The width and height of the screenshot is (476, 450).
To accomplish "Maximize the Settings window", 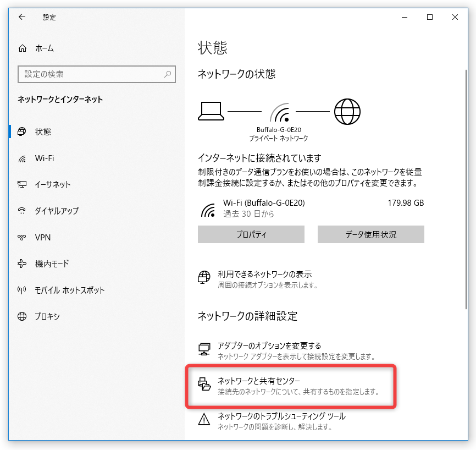I will tap(429, 17).
